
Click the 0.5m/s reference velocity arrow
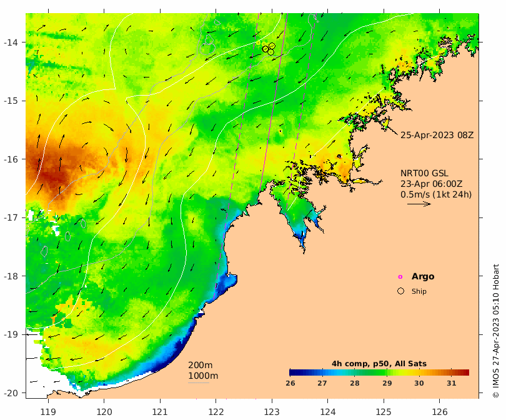pos(419,204)
